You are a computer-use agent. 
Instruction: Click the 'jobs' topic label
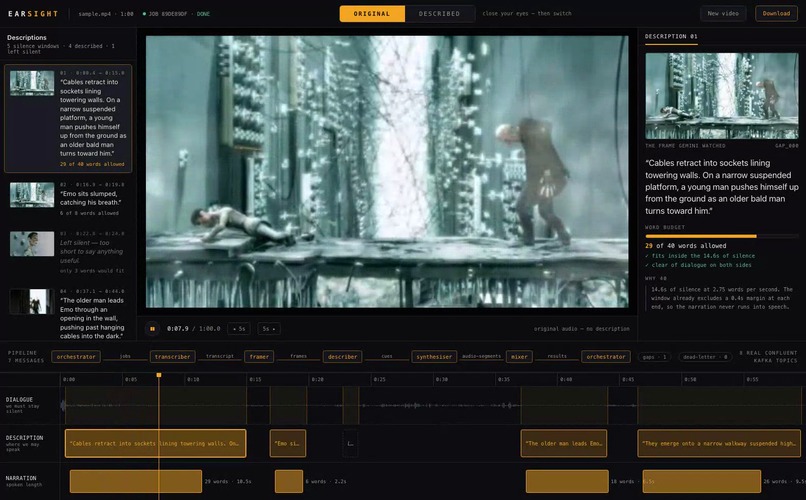(125, 356)
